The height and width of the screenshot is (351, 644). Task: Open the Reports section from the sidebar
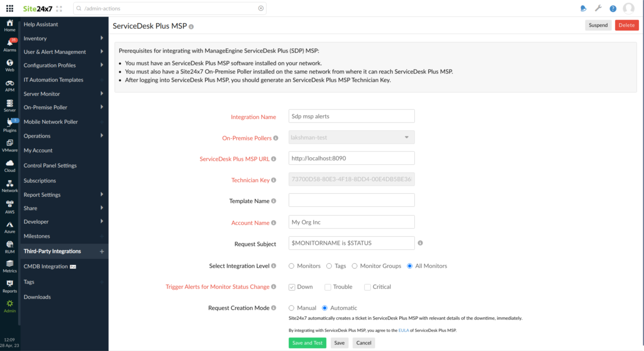9,286
